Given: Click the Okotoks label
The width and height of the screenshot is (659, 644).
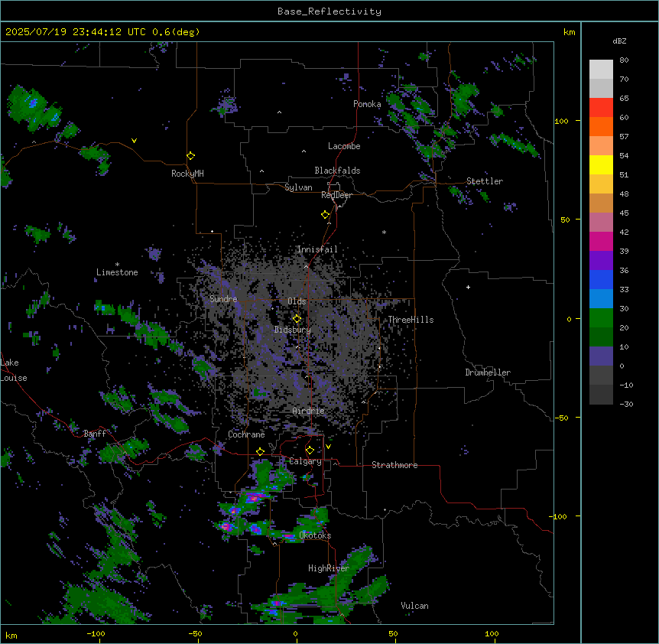Looking at the screenshot, I should (x=315, y=535).
